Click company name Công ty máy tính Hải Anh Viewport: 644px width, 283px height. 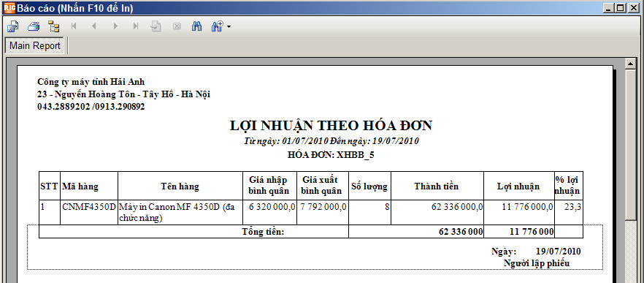coord(91,82)
